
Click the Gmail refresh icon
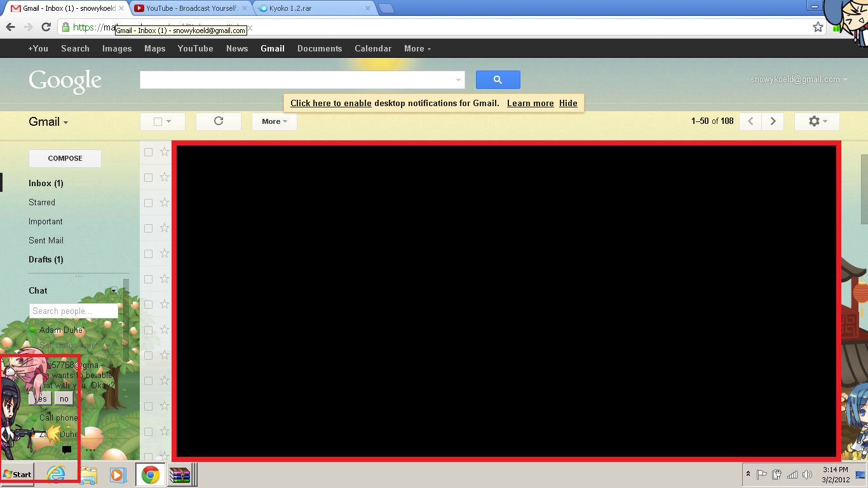click(219, 121)
